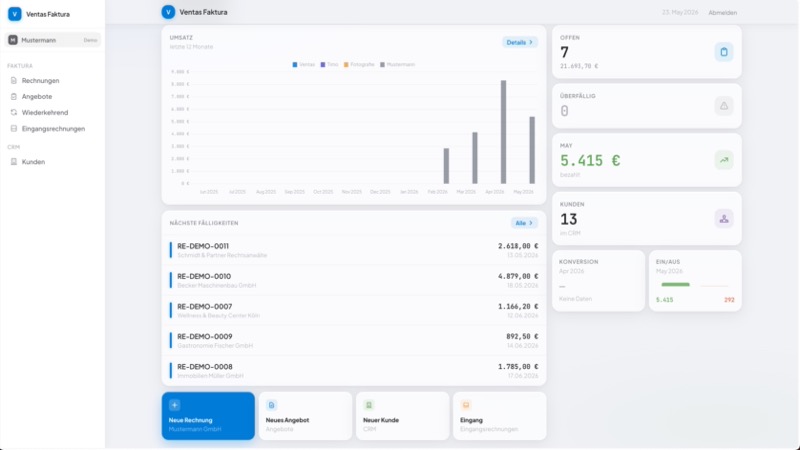Click the Eingangsrechnungen inbox icon
The image size is (800, 450).
tap(14, 129)
